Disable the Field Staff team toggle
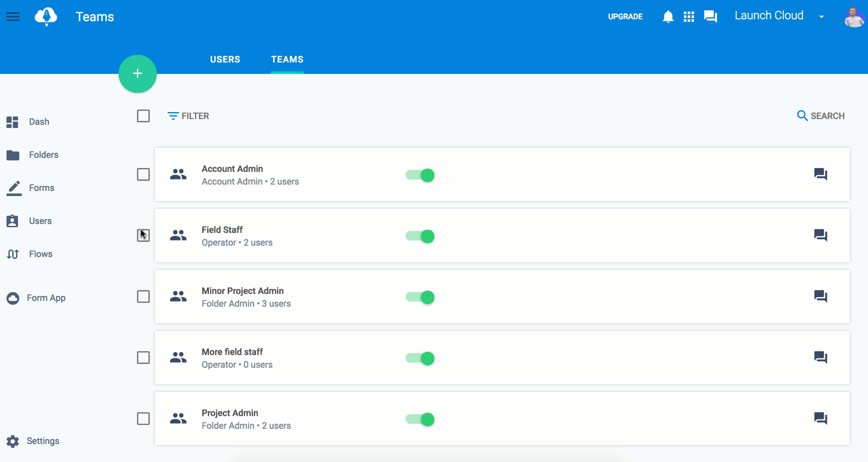Image resolution: width=868 pixels, height=462 pixels. [x=420, y=236]
